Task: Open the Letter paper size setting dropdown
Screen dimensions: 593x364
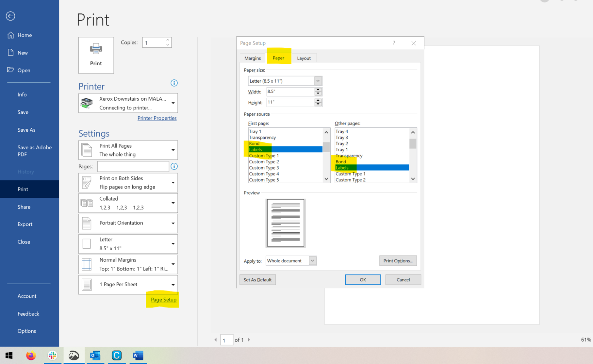Action: click(x=173, y=244)
